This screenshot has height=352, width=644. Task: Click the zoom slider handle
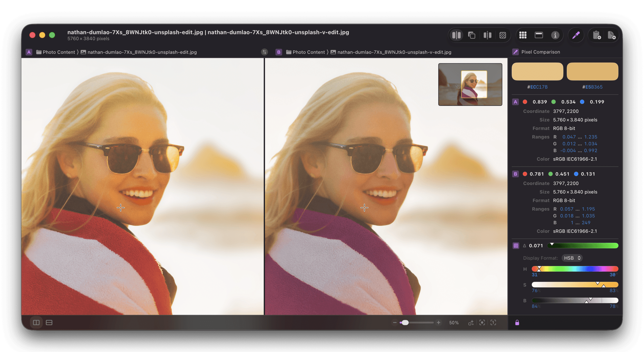click(x=405, y=322)
